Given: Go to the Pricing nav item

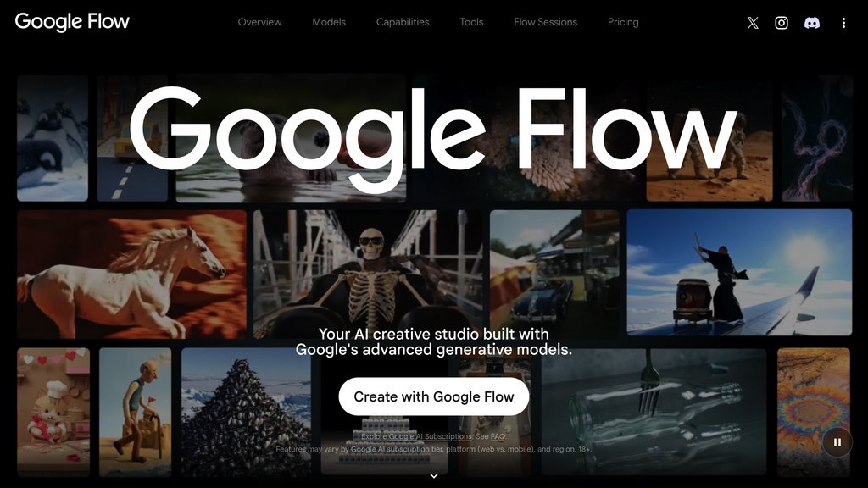Looking at the screenshot, I should coord(623,22).
